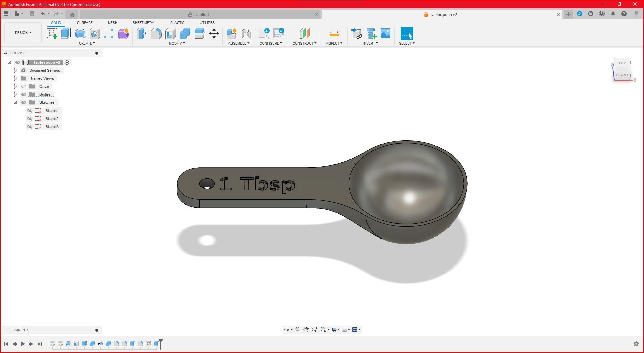This screenshot has width=644, height=353.
Task: Expand the Named Views node
Action: point(15,78)
